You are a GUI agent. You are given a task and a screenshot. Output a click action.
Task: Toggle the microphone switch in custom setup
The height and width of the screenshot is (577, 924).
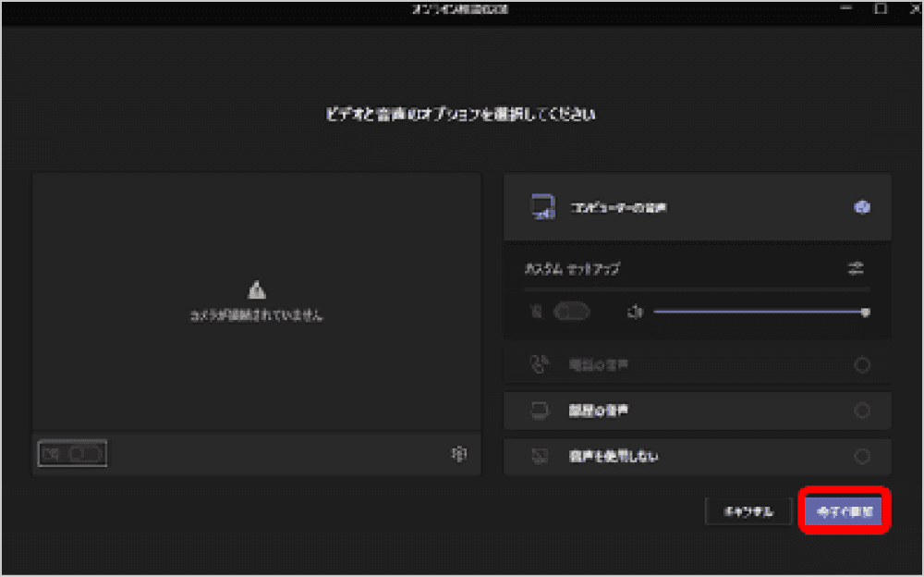(571, 313)
